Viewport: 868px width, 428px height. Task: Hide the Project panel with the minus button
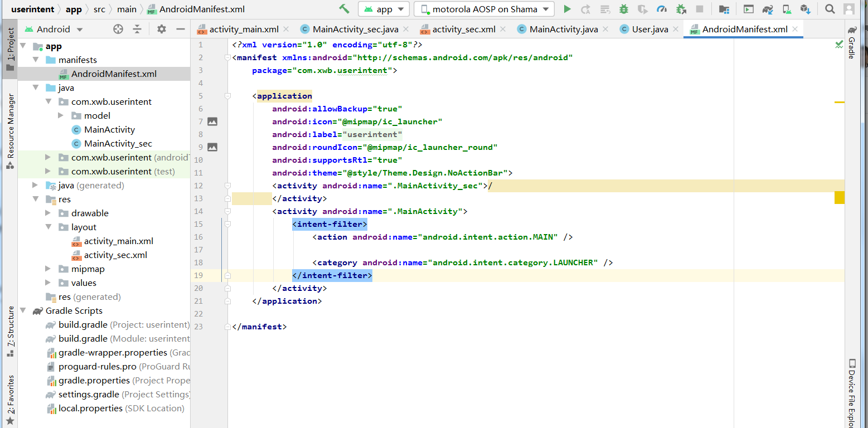(181, 28)
